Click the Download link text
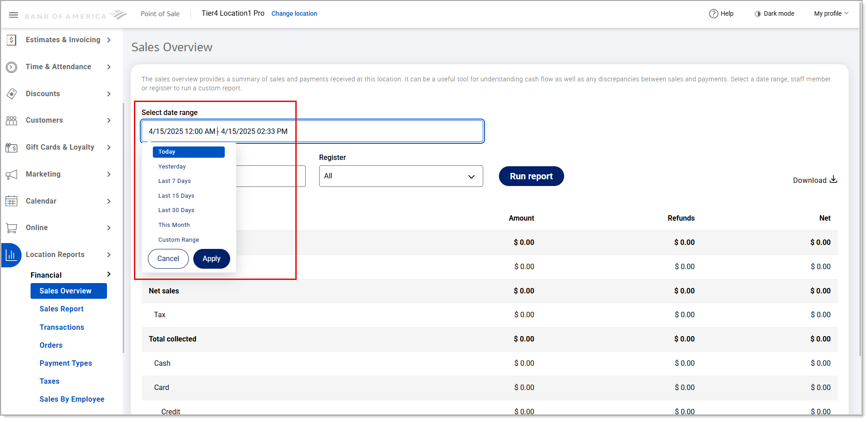The height and width of the screenshot is (421, 868). 810,180
